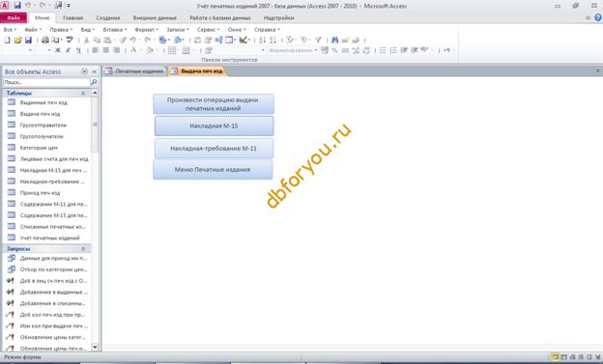This screenshot has width=603, height=364.
Task: Click the Format Painter brush icon
Action: 123,40
